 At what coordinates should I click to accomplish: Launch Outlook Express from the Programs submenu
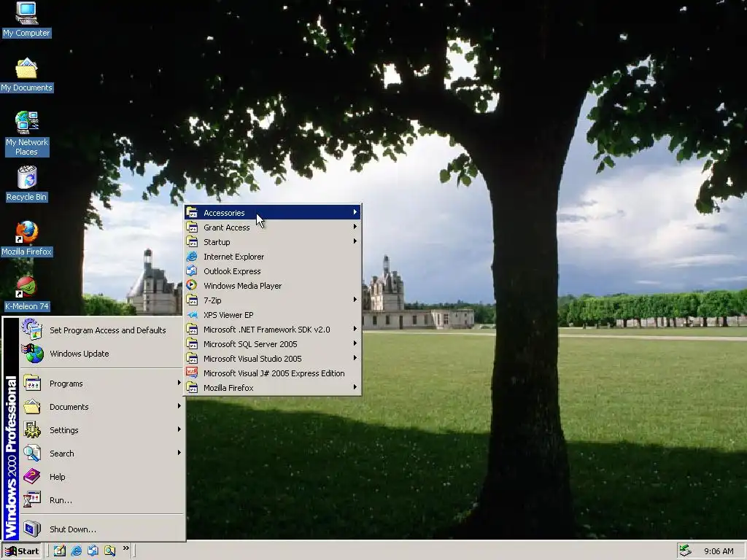pyautogui.click(x=273, y=271)
